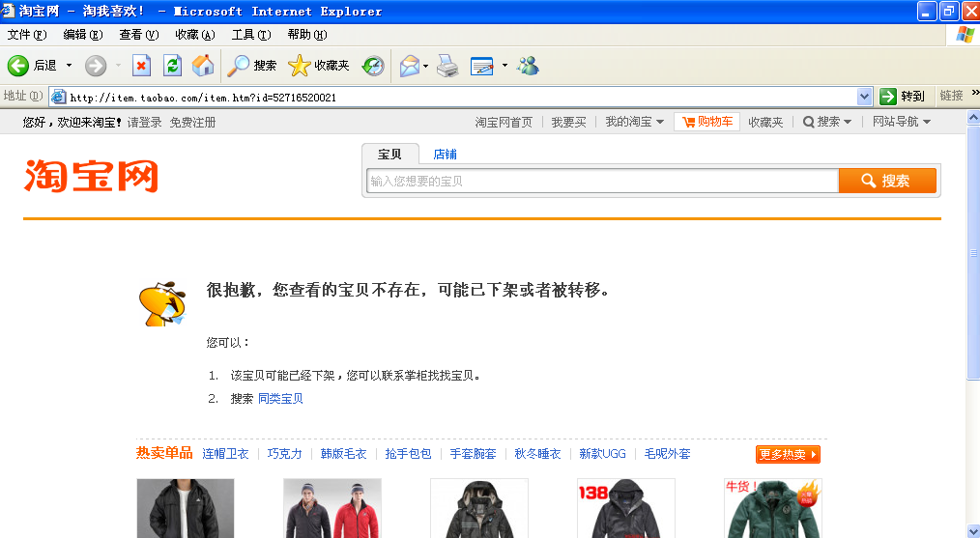Screen dimensions: 980x538
Task: Click the 更多热卖 button
Action: (x=788, y=454)
